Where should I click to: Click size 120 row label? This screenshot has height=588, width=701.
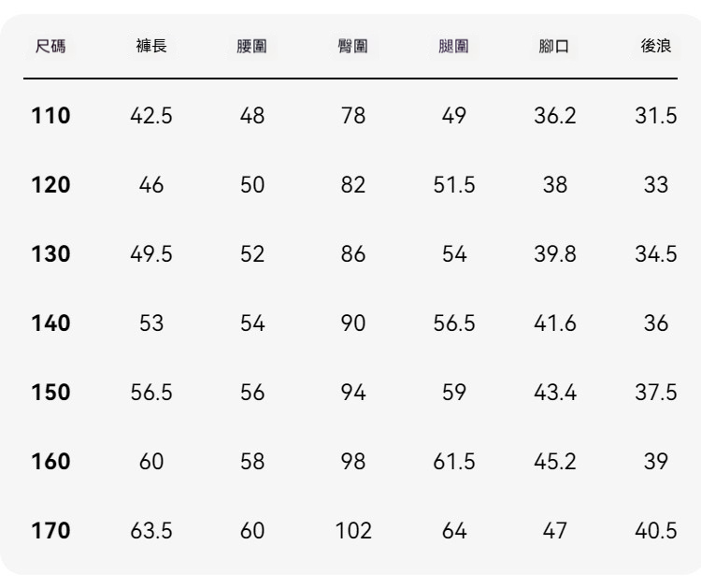click(x=51, y=185)
